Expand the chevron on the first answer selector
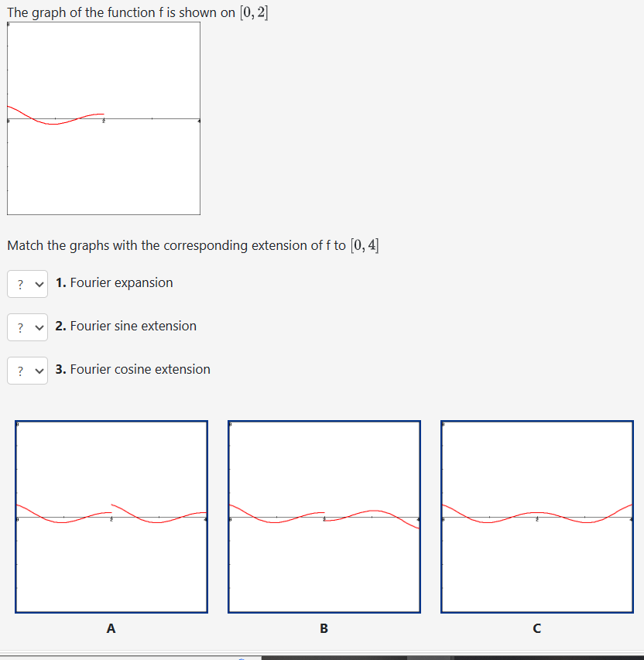Image resolution: width=644 pixels, height=660 pixels. click(x=37, y=283)
